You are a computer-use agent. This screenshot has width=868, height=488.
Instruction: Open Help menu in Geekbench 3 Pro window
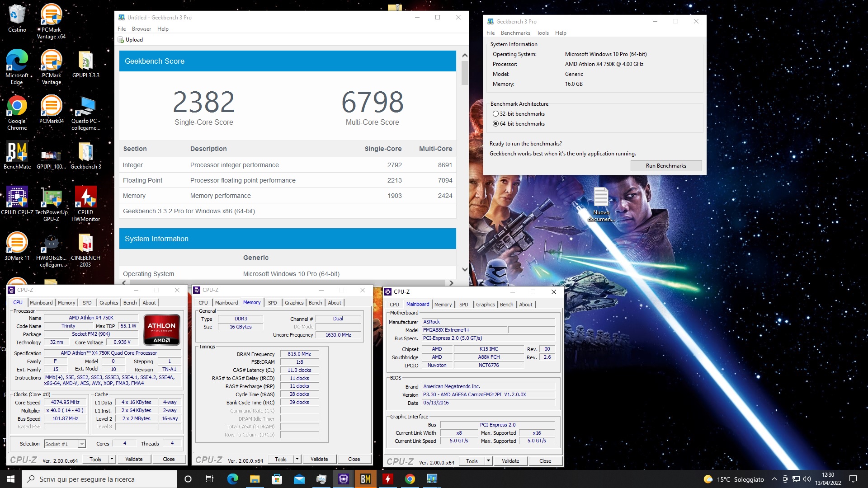click(x=561, y=33)
